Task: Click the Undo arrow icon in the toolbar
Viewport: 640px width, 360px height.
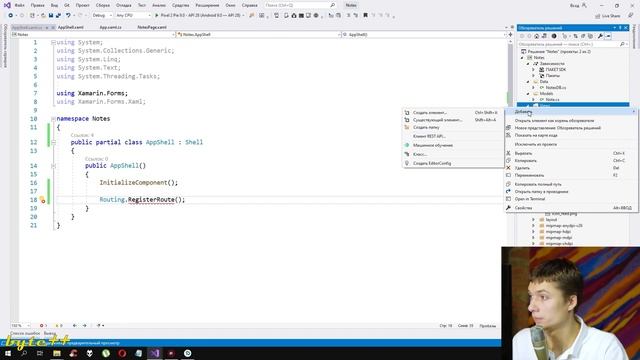Action: pyautogui.click(x=68, y=16)
